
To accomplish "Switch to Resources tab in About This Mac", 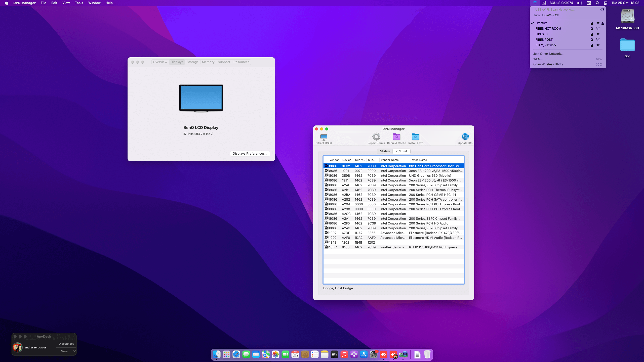I will (x=241, y=62).
